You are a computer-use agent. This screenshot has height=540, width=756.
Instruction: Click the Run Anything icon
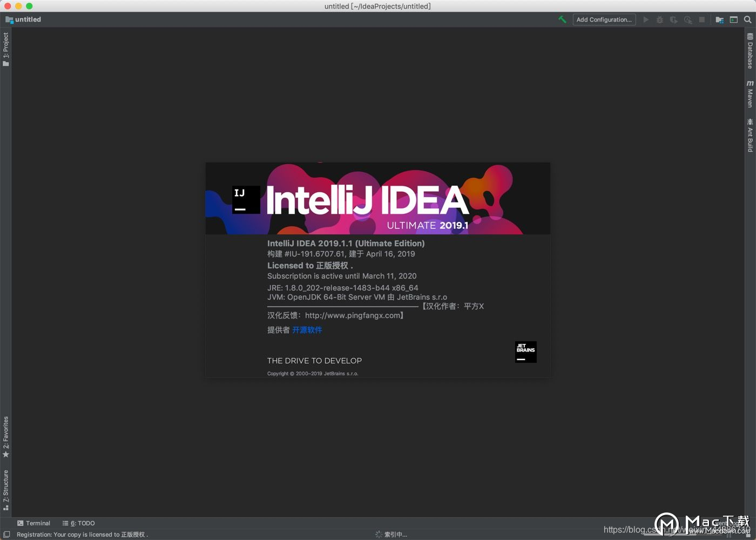pos(733,19)
